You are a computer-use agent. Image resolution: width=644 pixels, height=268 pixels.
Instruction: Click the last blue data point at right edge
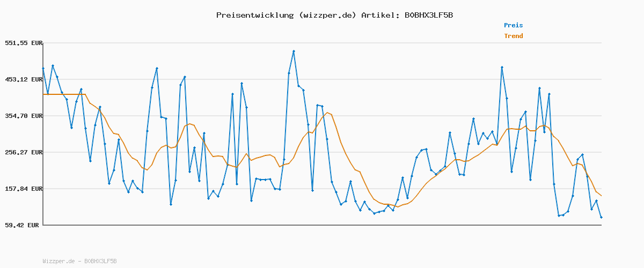pyautogui.click(x=601, y=217)
